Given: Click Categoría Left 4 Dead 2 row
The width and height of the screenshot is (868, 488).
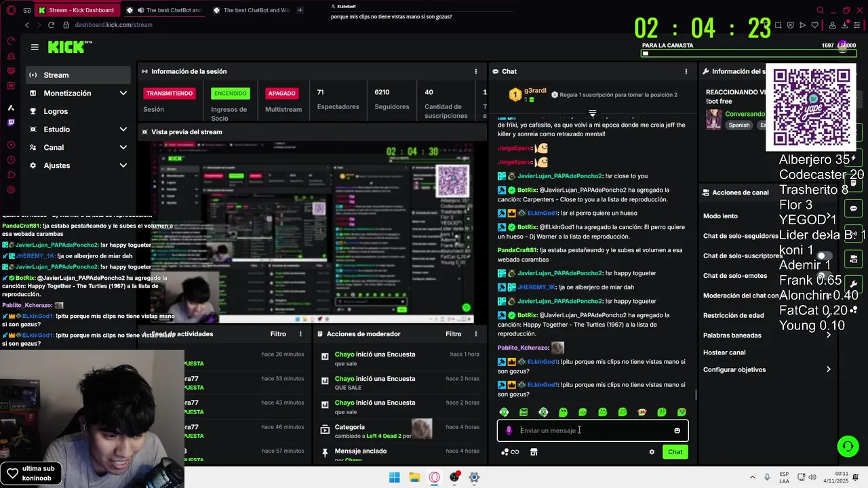Looking at the screenshot, I should point(400,431).
